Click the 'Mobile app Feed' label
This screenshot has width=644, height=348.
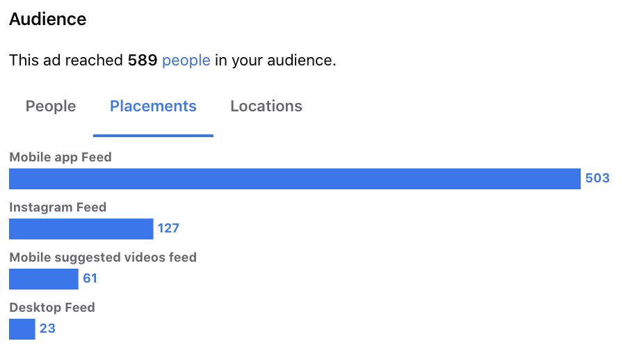(61, 157)
